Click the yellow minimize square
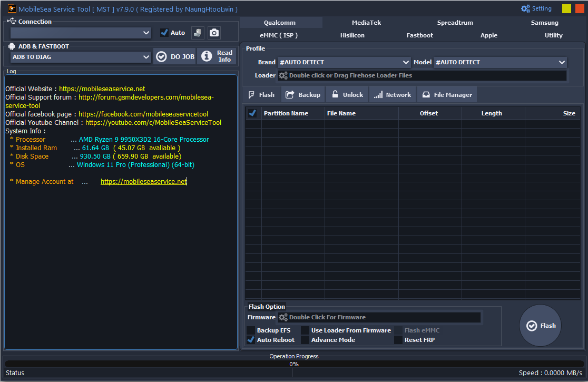Image resolution: width=588 pixels, height=382 pixels. tap(566, 8)
